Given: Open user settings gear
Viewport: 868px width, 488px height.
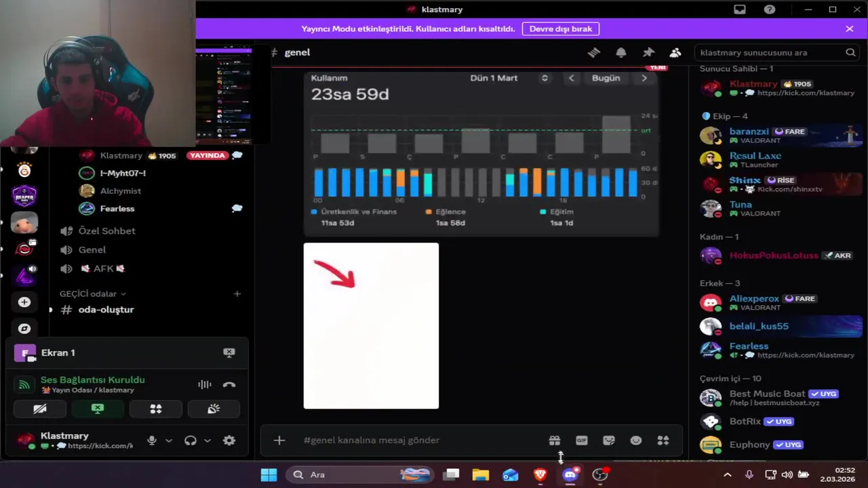Looking at the screenshot, I should tap(229, 441).
